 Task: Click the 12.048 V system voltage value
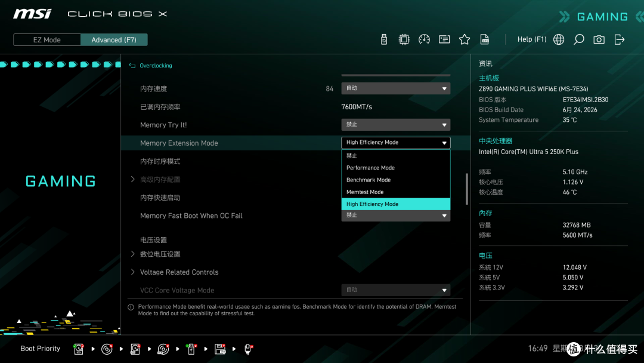575,267
